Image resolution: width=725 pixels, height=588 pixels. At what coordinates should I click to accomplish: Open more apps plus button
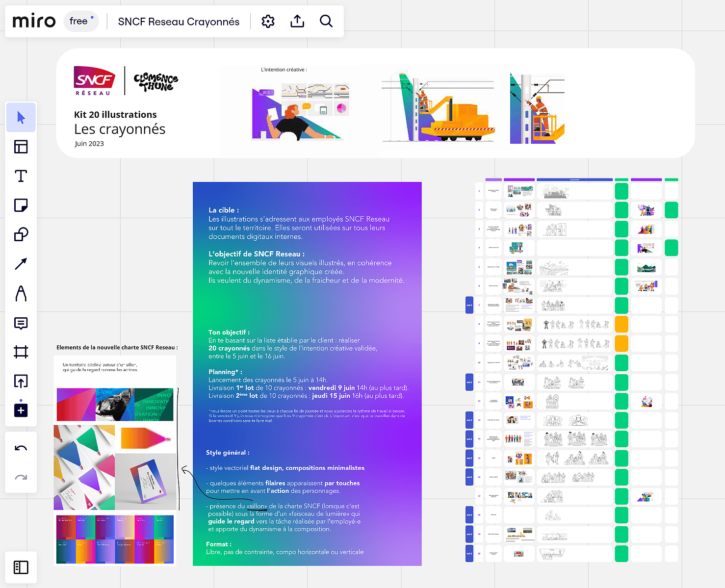click(21, 410)
